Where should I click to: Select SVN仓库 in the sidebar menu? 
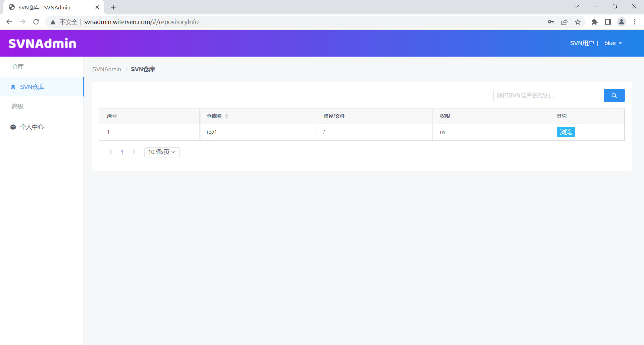tap(32, 87)
